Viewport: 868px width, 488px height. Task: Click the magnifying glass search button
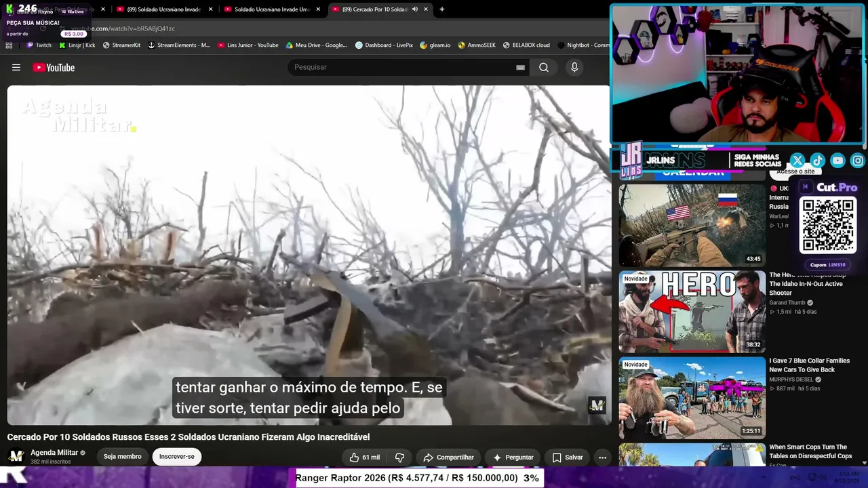[x=544, y=67]
